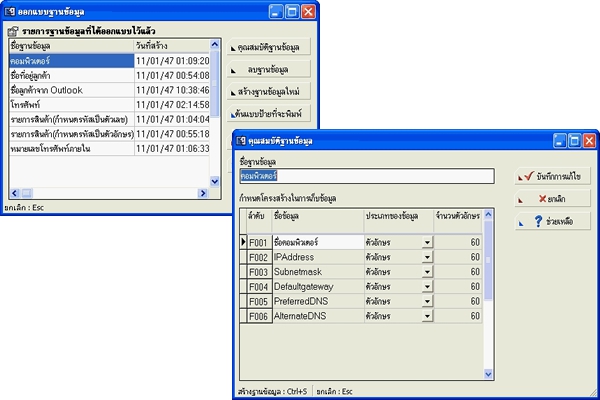The image size is (600, 400).
Task: Click the ชื่อข้อมูล column header
Action: [x=318, y=221]
